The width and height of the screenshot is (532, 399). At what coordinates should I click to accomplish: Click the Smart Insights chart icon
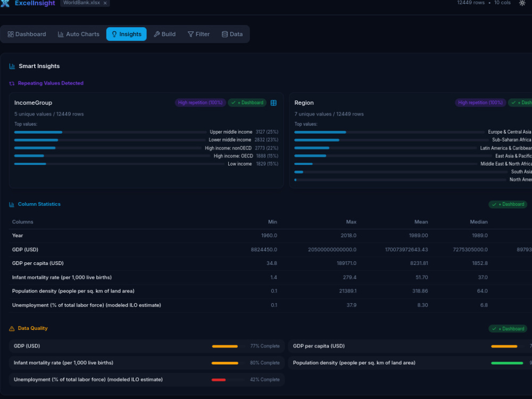12,66
